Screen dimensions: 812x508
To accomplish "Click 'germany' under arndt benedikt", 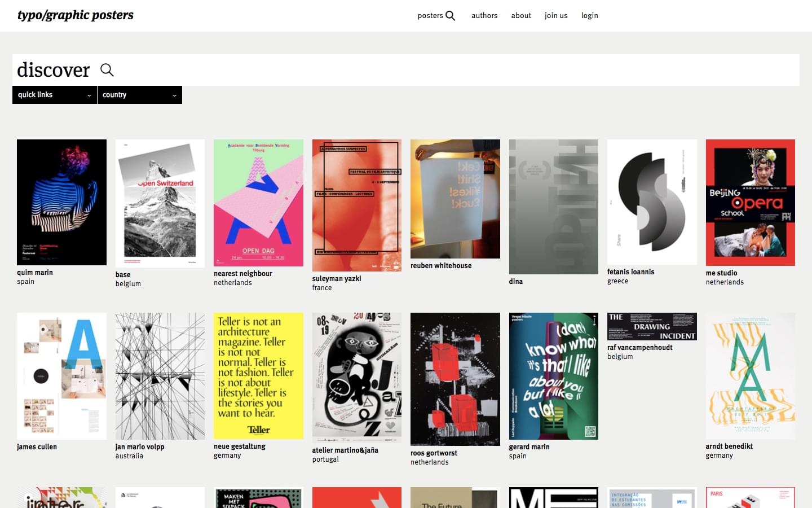I will tap(720, 456).
